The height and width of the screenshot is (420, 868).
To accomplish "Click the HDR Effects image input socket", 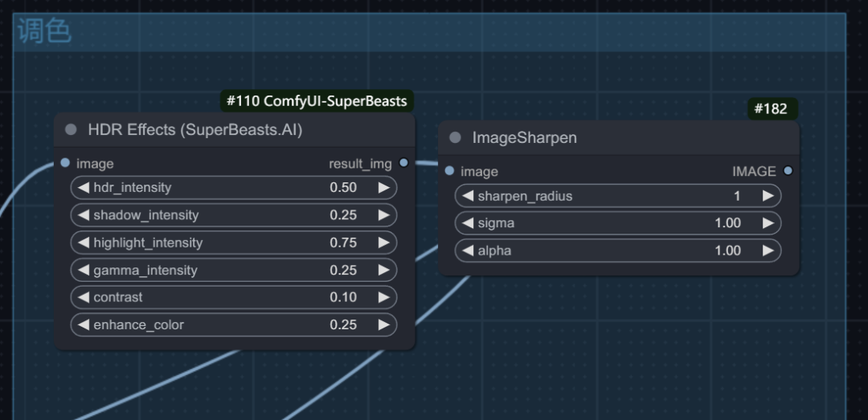I will click(x=65, y=163).
